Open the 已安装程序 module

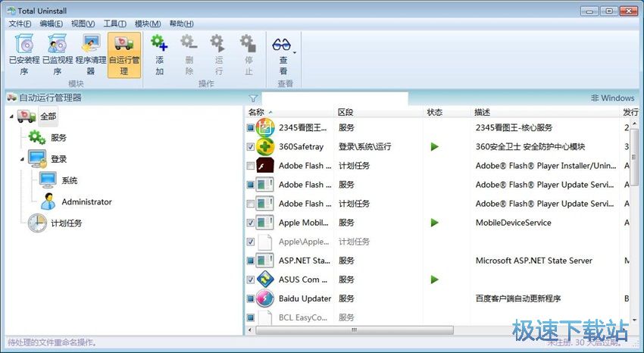[x=24, y=55]
